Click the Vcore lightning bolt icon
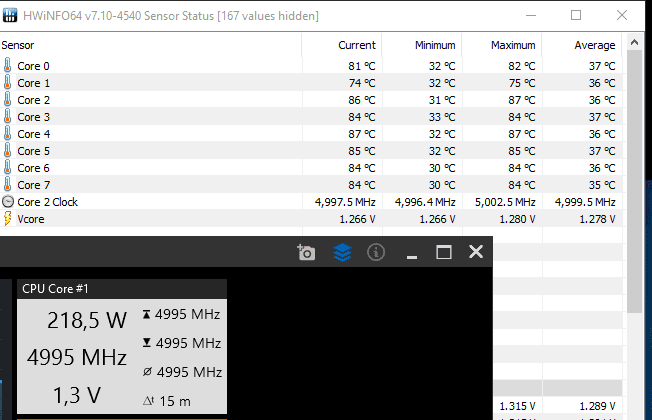The image size is (652, 420). click(x=7, y=219)
